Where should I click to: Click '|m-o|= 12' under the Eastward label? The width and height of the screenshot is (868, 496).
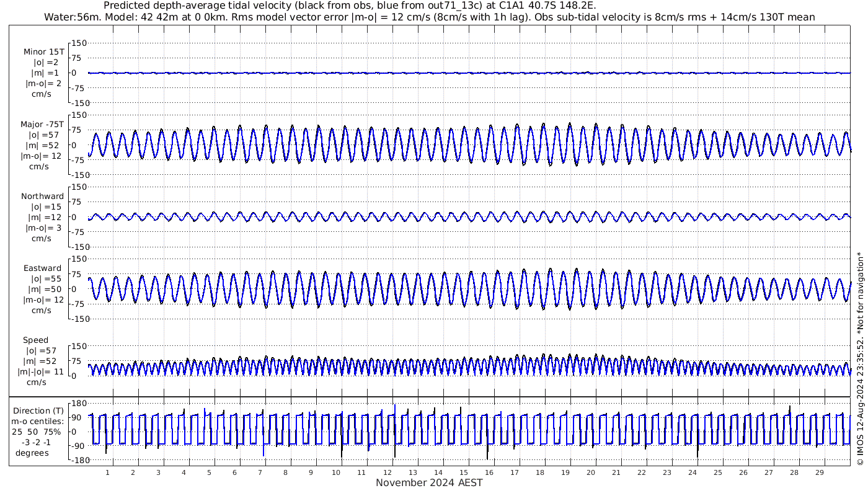[x=42, y=300]
